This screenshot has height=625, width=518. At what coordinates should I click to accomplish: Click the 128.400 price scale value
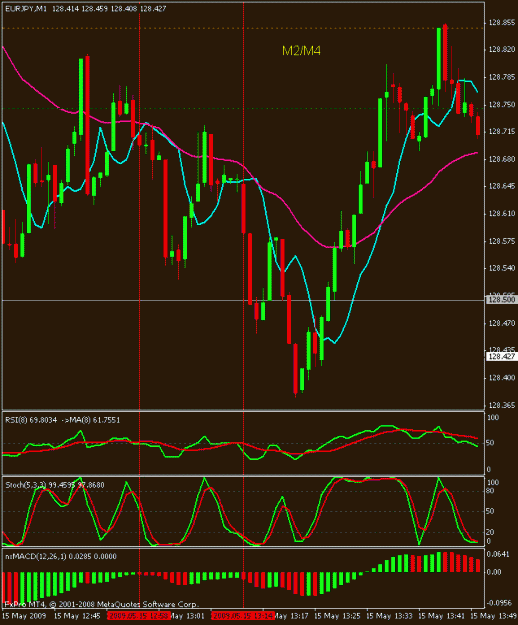[502, 378]
